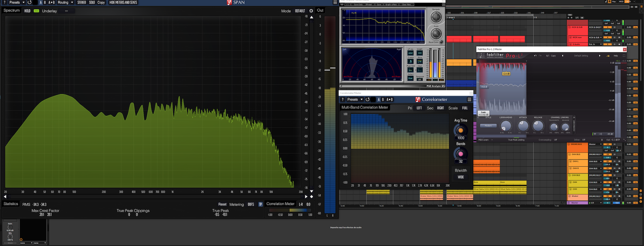The width and height of the screenshot is (644, 246).
Task: Click PAZ Analyzer Zoom pad
Action: tap(436, 34)
